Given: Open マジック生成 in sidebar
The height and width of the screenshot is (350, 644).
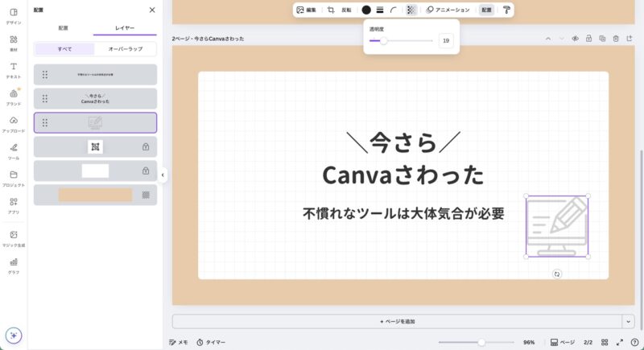Looking at the screenshot, I should click(x=14, y=239).
